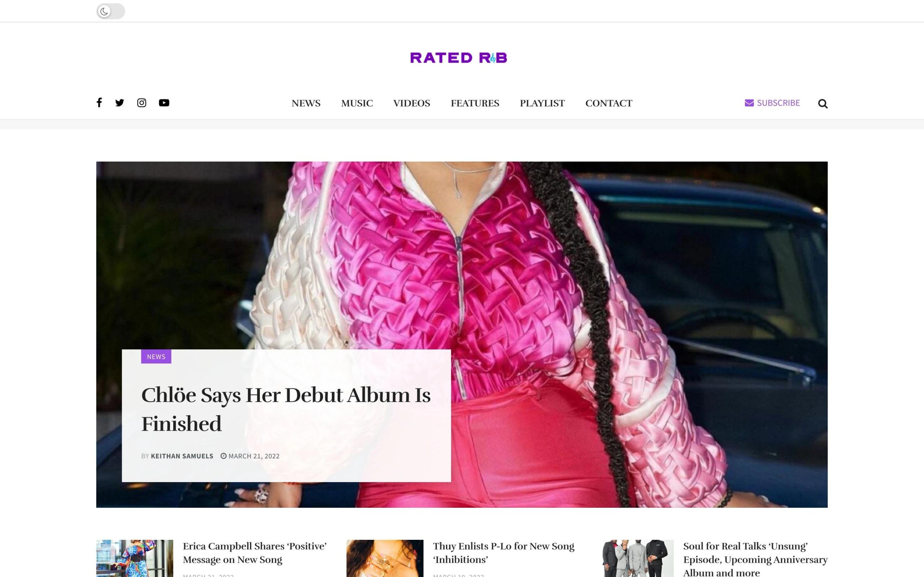Click the purple NEWS category tag

156,356
